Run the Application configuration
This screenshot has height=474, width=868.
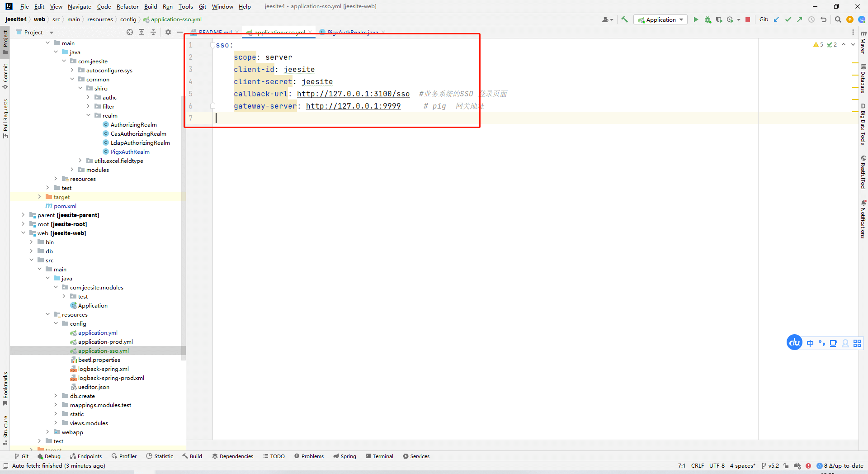(x=696, y=19)
